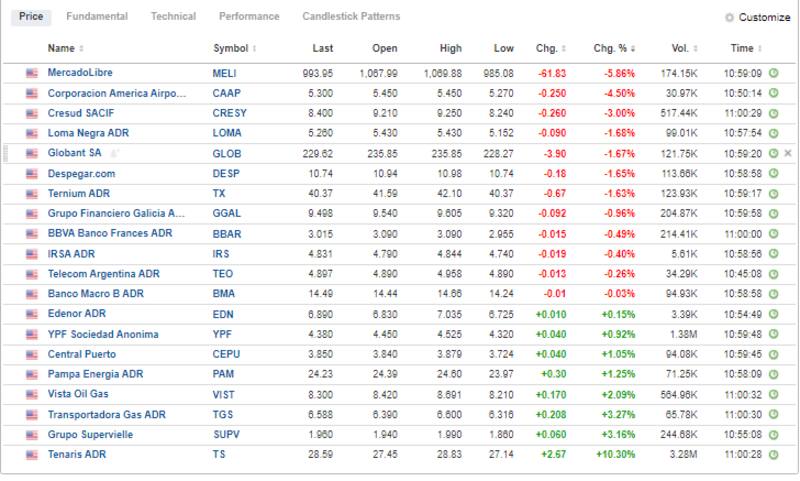Sort by Symbol column sort arrows
The image size is (800, 481).
click(255, 49)
